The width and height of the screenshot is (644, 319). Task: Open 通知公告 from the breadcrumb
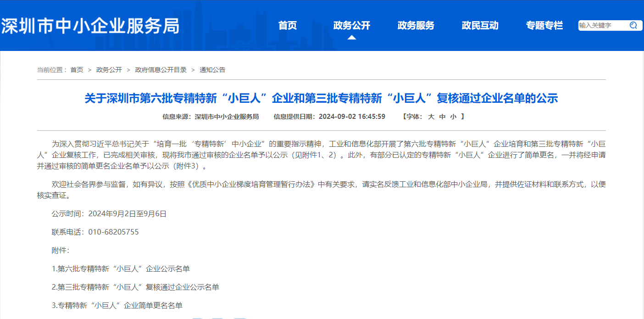[x=212, y=70]
